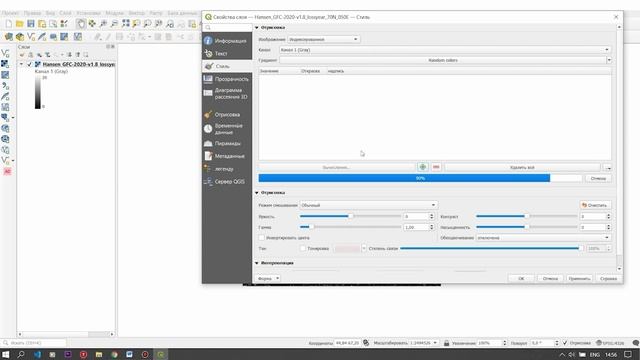Screen dimensions: 640x360
Task: Click the Gamma value spin box
Action: tap(418, 227)
